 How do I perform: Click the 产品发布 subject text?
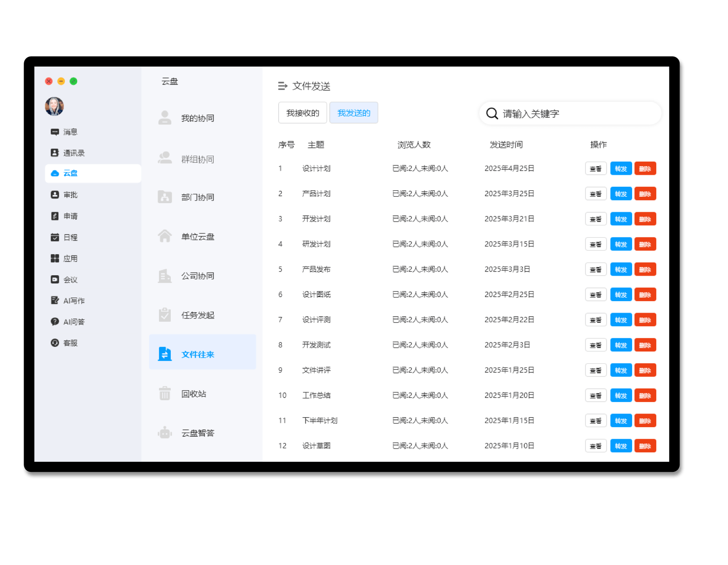coord(317,269)
